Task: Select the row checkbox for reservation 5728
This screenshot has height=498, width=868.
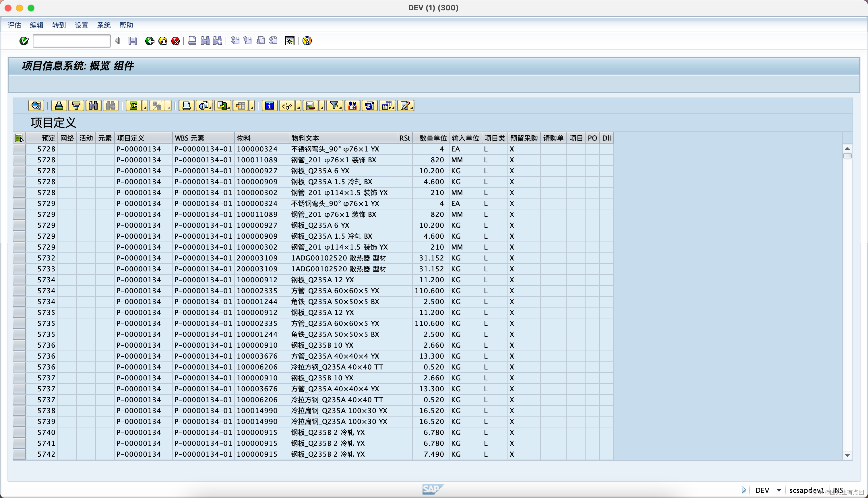Action: 19,149
